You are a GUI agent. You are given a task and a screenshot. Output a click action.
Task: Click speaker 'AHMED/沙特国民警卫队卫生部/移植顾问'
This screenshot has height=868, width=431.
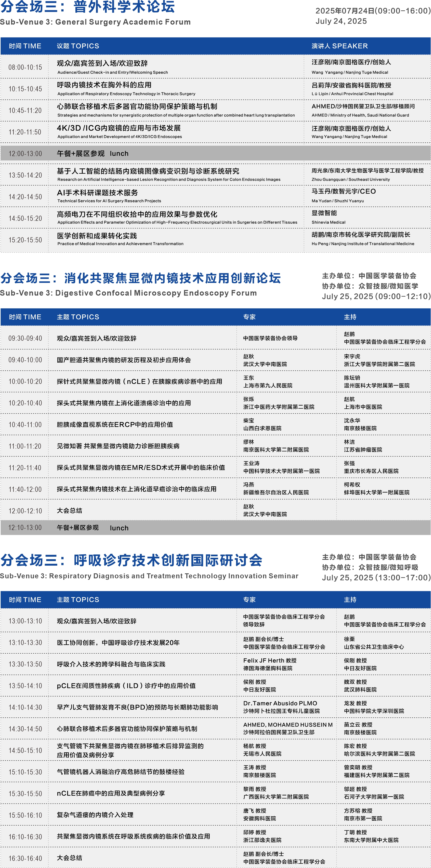(x=363, y=106)
